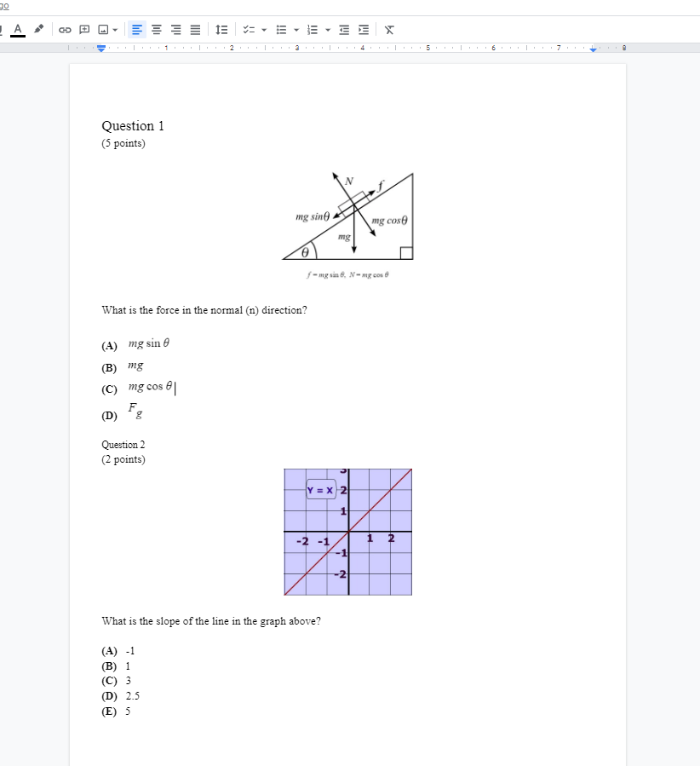Select the Y = X graph image

pyautogui.click(x=348, y=532)
